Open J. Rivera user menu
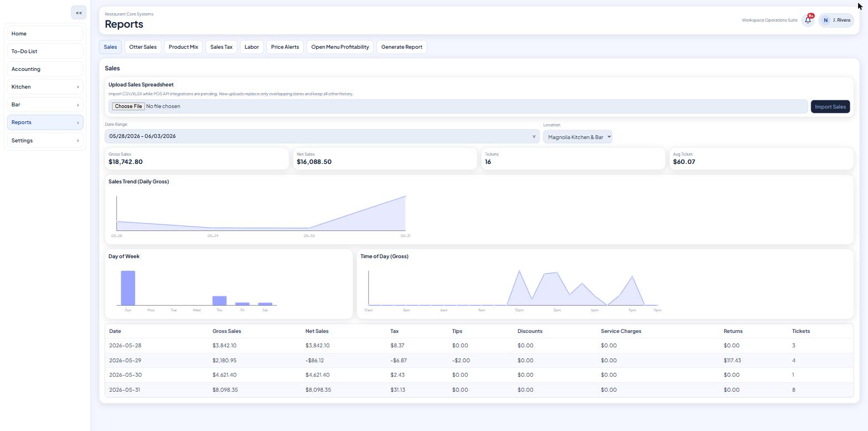Screen dimensions: 868x431 point(836,20)
